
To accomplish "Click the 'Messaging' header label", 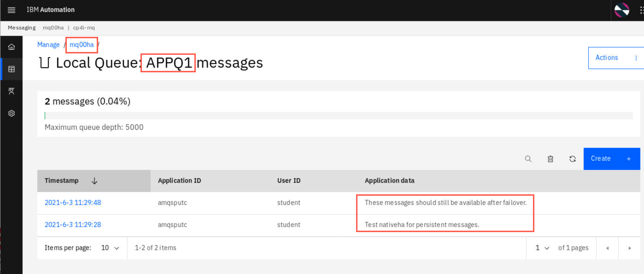I will point(22,28).
